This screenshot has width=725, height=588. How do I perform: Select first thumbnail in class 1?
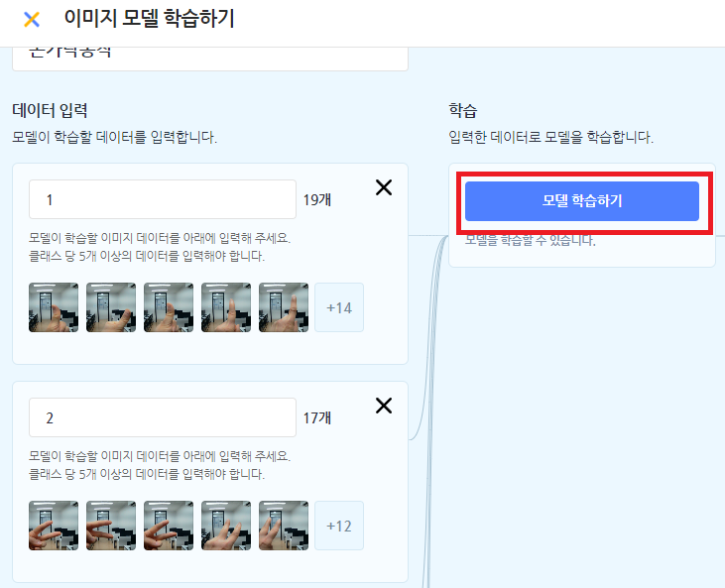point(54,307)
